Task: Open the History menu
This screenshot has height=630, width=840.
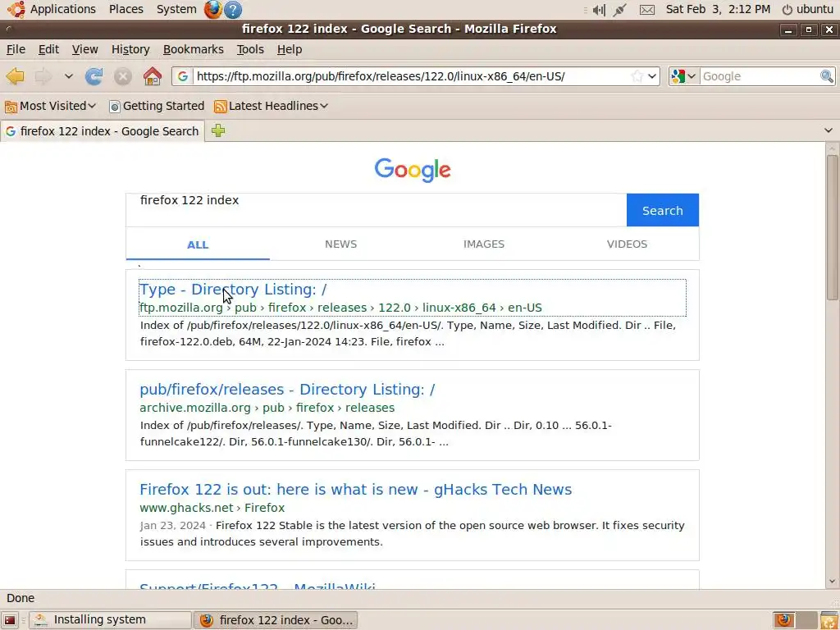Action: [x=130, y=49]
